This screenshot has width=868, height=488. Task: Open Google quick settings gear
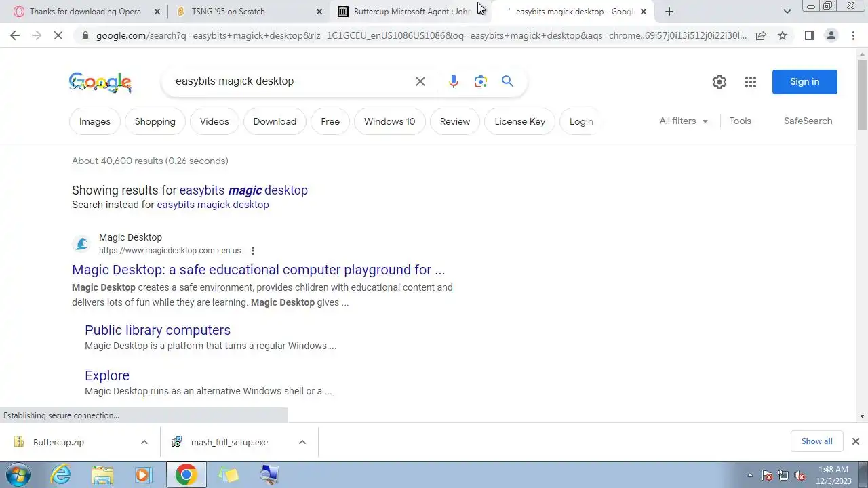pos(719,82)
